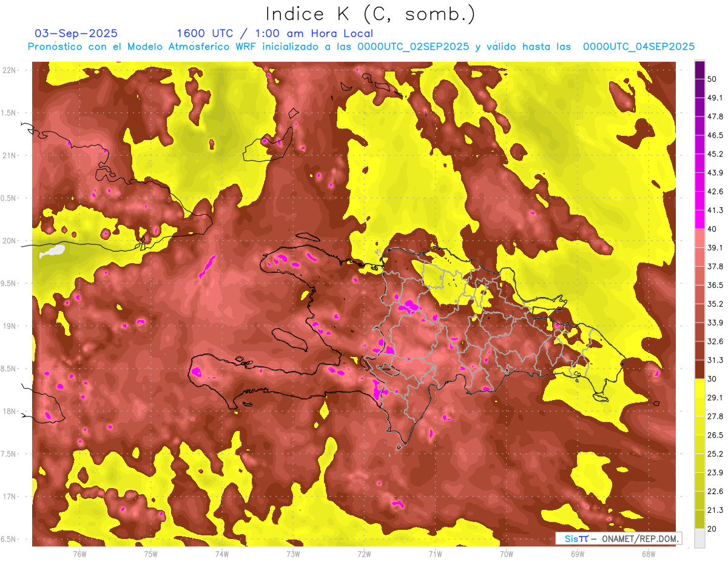This screenshot has width=728, height=562.
Task: Click the colorbar value "25.2"
Action: point(715,454)
